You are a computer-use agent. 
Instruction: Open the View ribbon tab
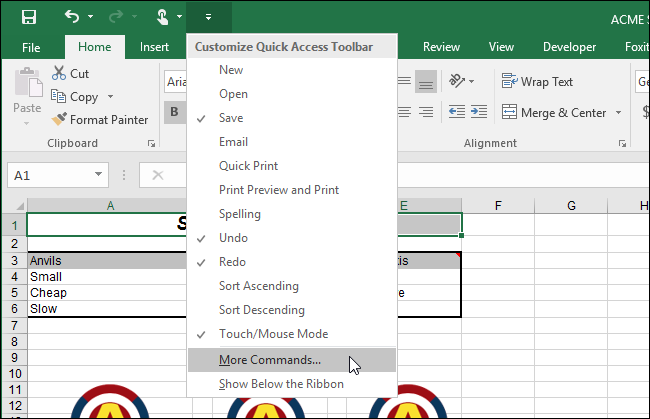coord(501,47)
